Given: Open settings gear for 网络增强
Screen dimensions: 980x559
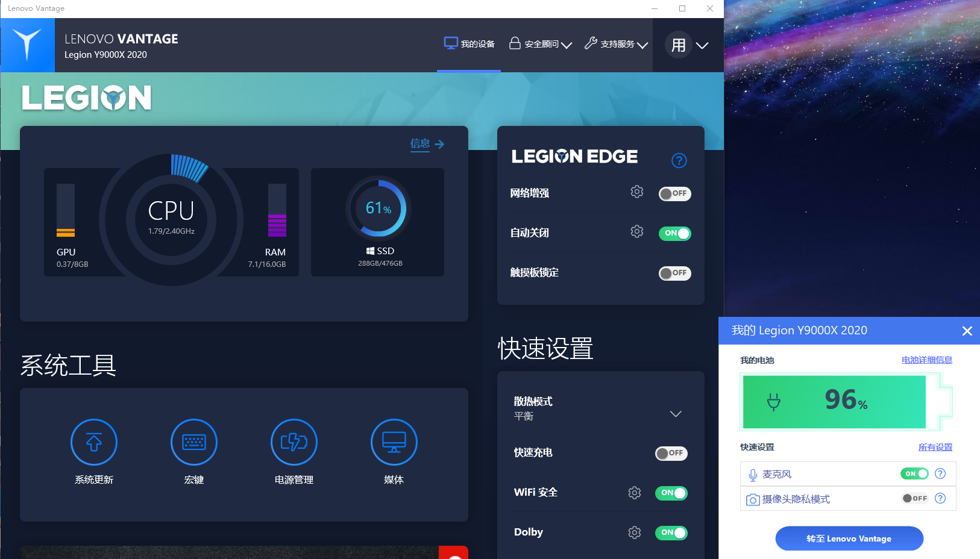Looking at the screenshot, I should [637, 192].
